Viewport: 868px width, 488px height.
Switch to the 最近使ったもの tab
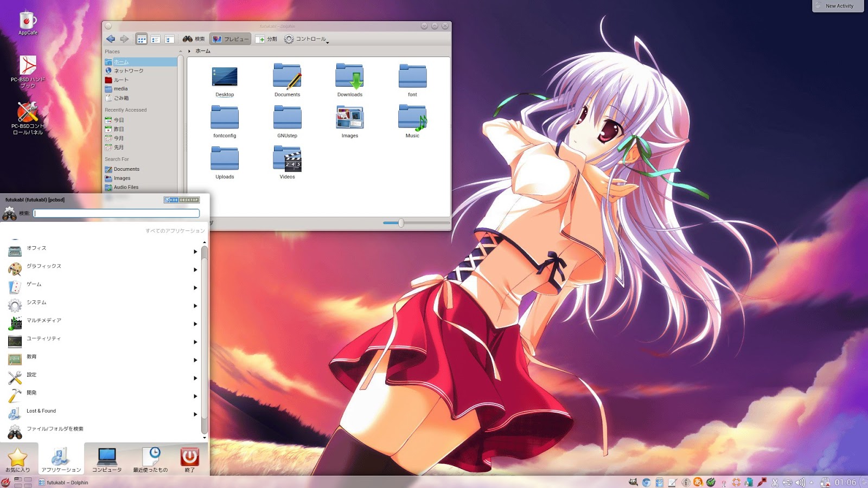(151, 459)
